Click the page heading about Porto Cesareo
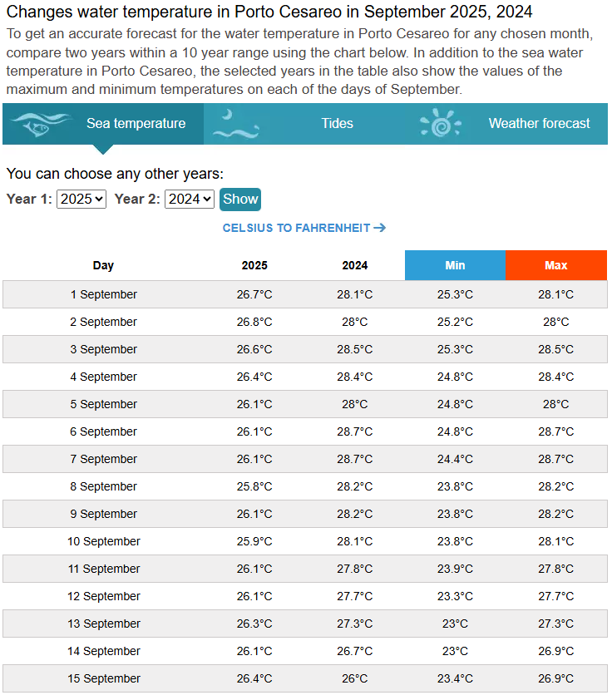The image size is (612, 700). (x=269, y=12)
